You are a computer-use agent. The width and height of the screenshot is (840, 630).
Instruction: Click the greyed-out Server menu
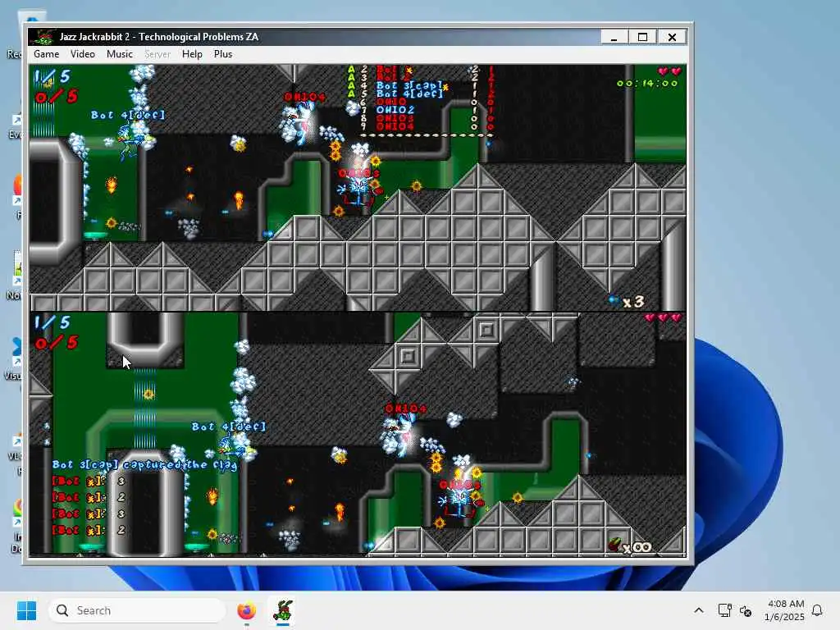coord(157,54)
